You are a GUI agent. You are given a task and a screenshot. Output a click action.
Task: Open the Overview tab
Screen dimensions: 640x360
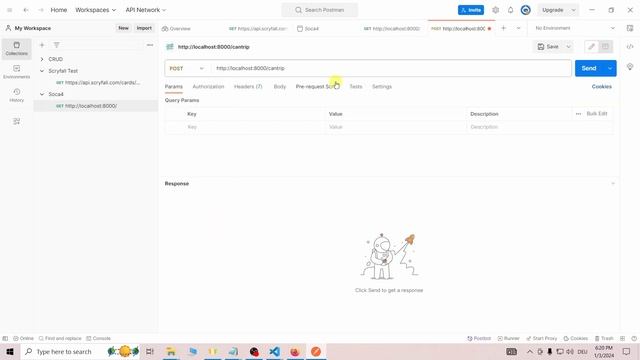(x=176, y=29)
